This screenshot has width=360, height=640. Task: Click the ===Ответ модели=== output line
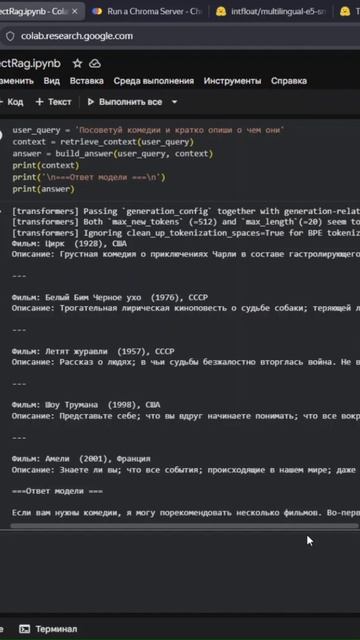[x=57, y=491]
